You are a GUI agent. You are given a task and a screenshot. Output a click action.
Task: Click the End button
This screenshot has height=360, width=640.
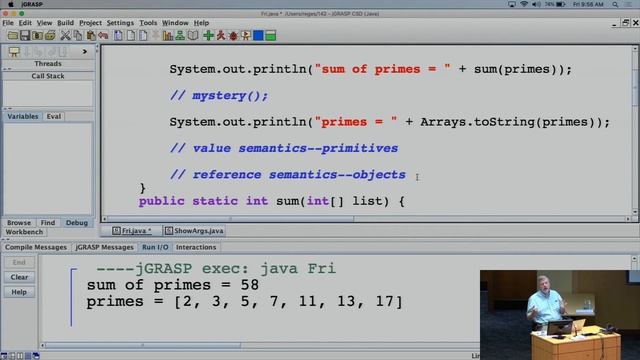[19, 262]
